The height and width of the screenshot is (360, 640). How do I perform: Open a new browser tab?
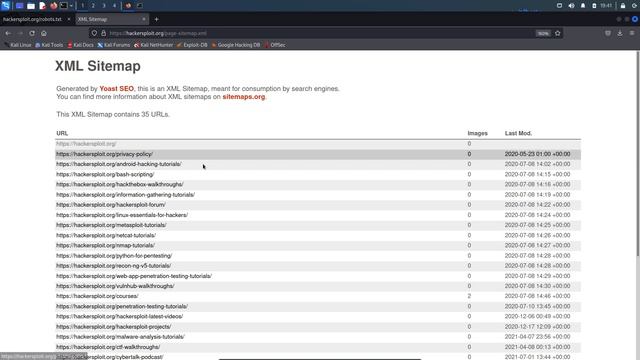click(156, 19)
